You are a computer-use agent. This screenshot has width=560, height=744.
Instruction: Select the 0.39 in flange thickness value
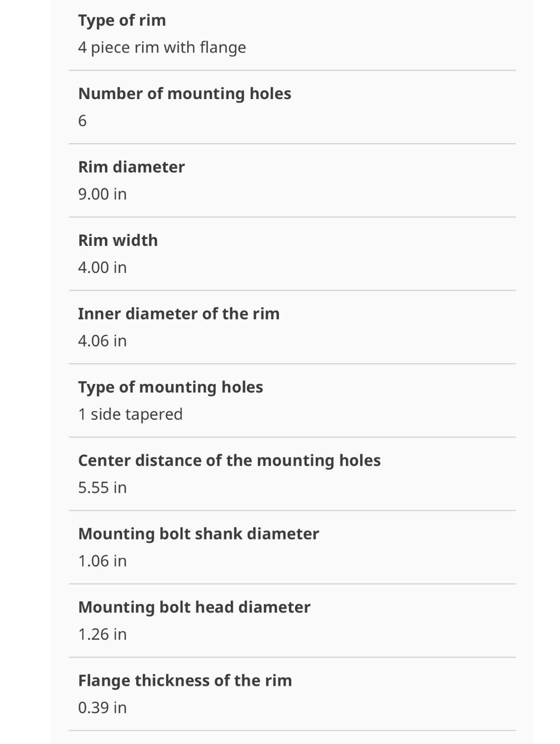[x=102, y=708]
